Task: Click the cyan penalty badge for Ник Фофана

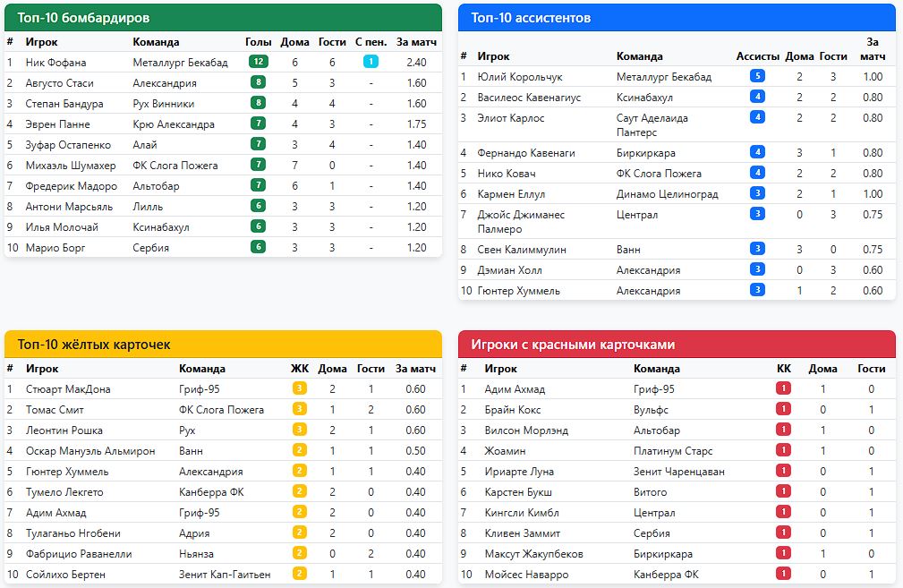Action: (x=371, y=62)
